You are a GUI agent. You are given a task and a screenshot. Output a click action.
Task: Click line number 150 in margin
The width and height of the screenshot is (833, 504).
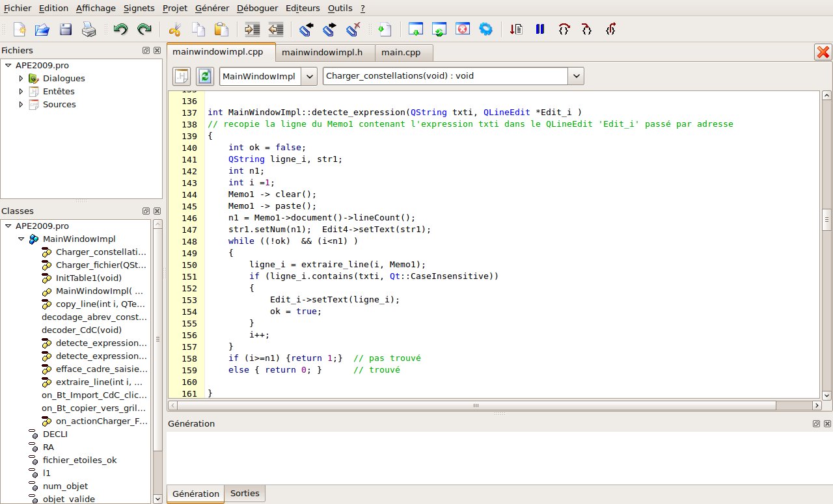[189, 265]
